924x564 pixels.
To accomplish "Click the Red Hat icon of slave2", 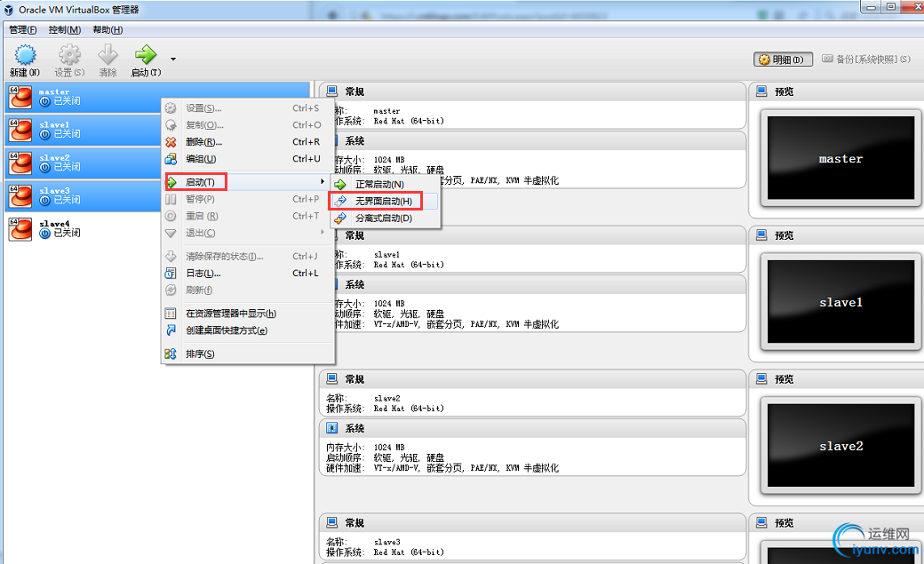I will [x=20, y=163].
